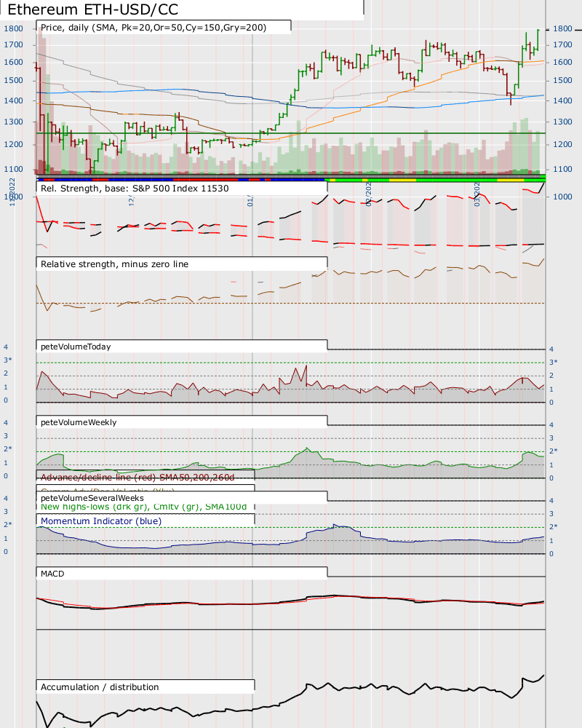
Task: Click the peteVolumeWeekly panel label
Action: tap(79, 422)
